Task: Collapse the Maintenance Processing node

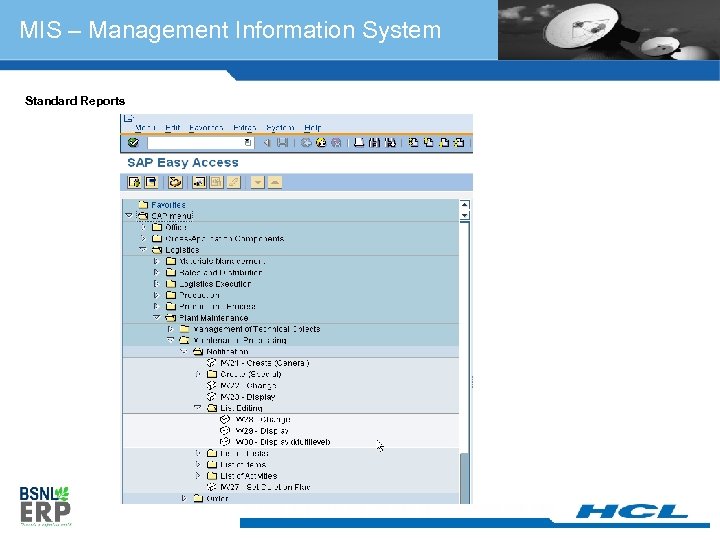Action: (x=170, y=340)
